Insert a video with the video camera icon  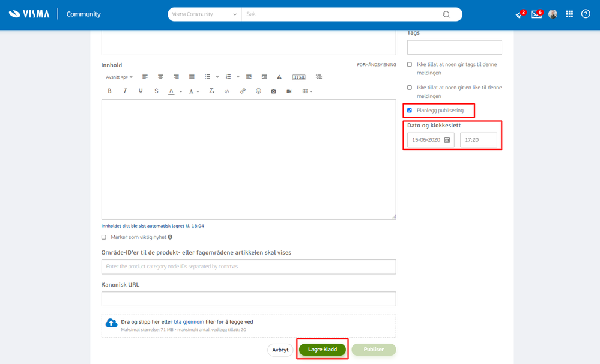pos(289,91)
